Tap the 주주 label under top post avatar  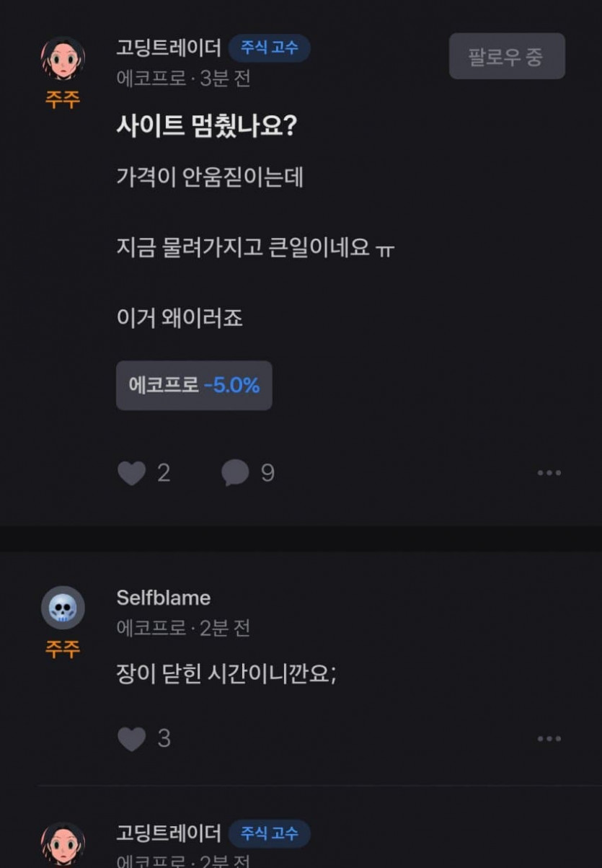coord(63,99)
